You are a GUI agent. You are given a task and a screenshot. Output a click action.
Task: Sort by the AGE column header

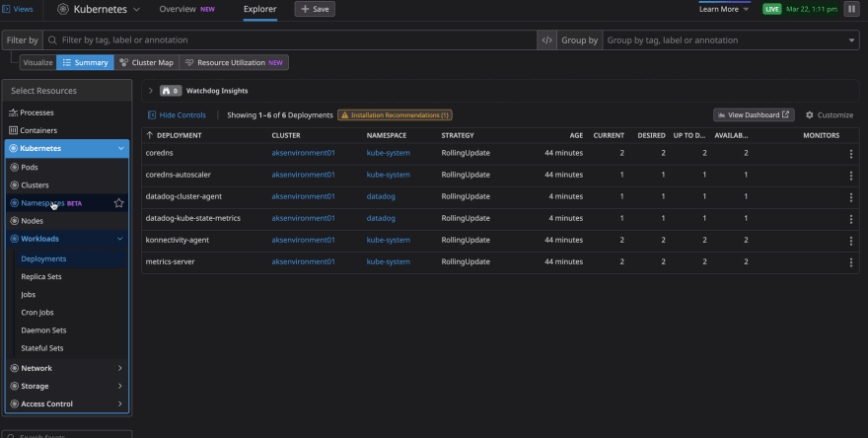576,136
